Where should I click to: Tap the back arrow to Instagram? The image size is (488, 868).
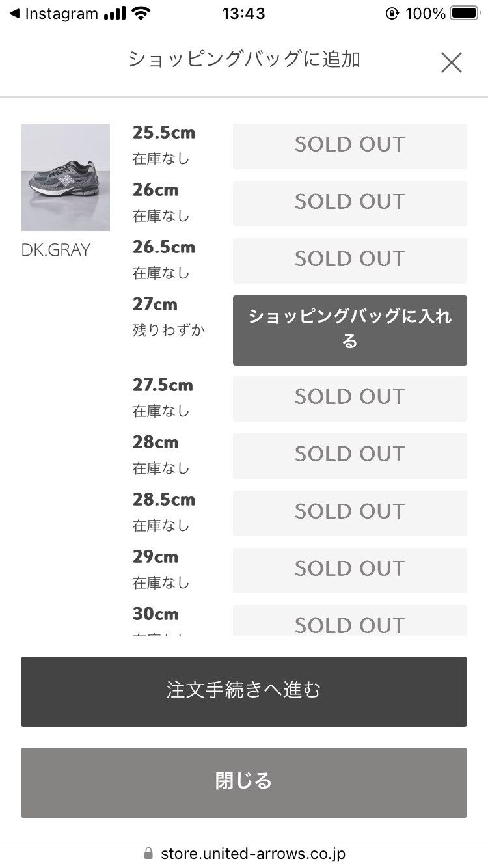pyautogui.click(x=14, y=14)
